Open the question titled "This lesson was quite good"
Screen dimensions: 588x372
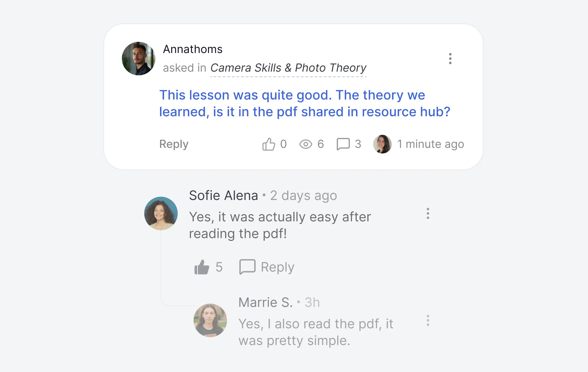[305, 103]
